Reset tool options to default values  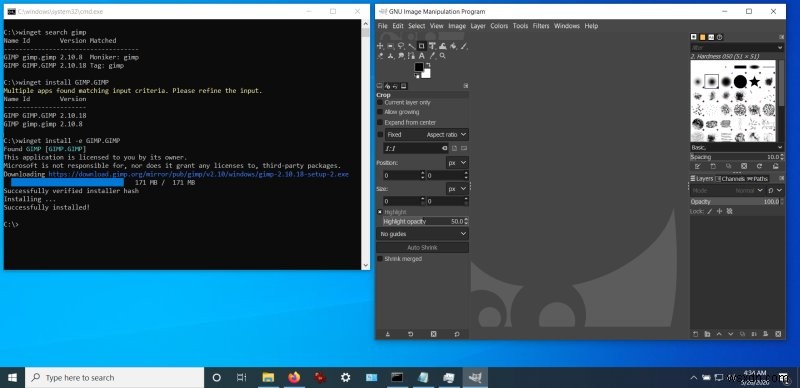click(x=457, y=334)
